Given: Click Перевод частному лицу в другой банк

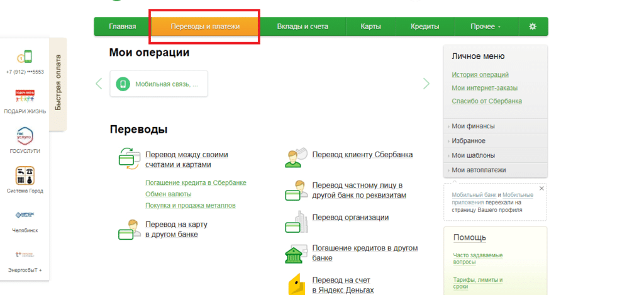Looking at the screenshot, I should [359, 190].
